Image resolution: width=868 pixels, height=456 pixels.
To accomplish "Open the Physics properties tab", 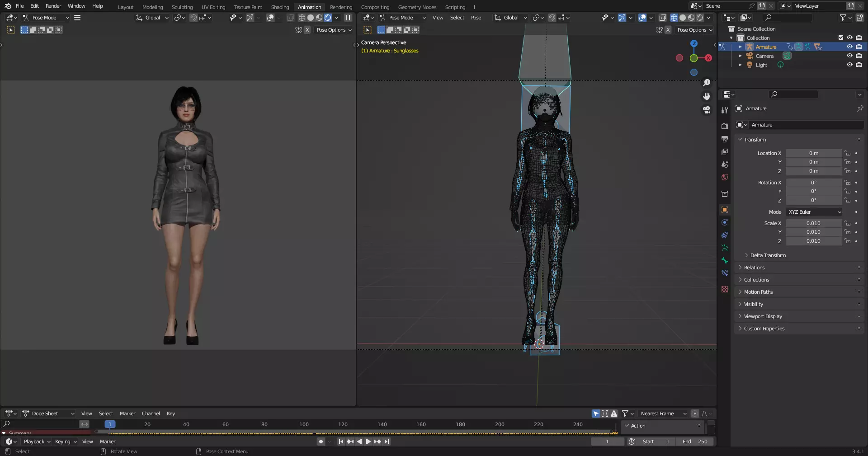I will [725, 222].
